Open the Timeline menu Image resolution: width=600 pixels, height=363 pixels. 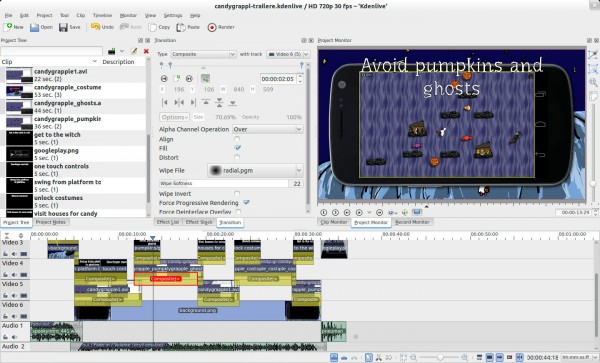coord(102,15)
